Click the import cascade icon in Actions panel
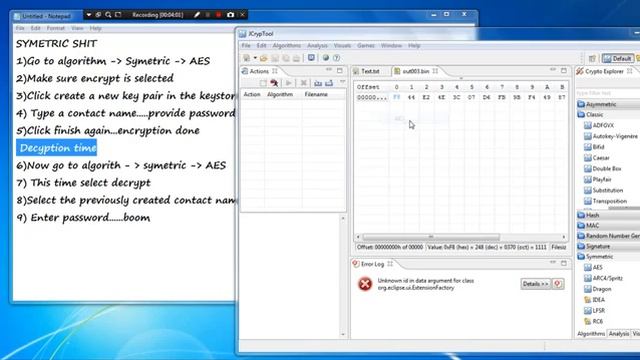Viewport: 640px width, 360px height. coord(318,83)
